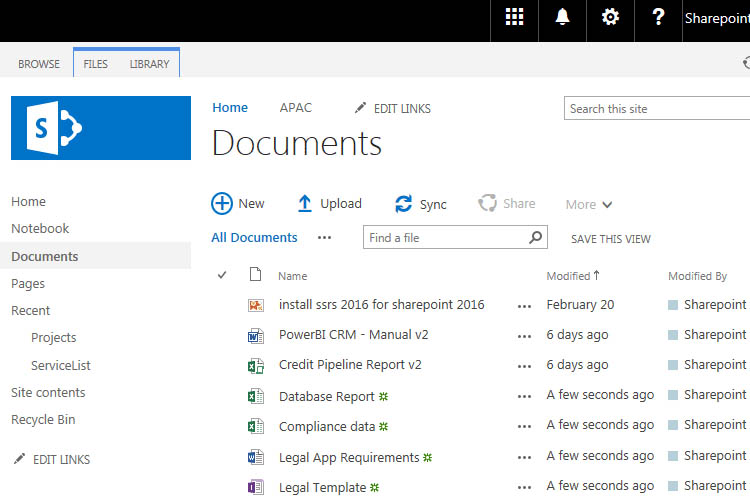Expand the More dropdown in toolbar
The width and height of the screenshot is (750, 500).
tap(588, 205)
